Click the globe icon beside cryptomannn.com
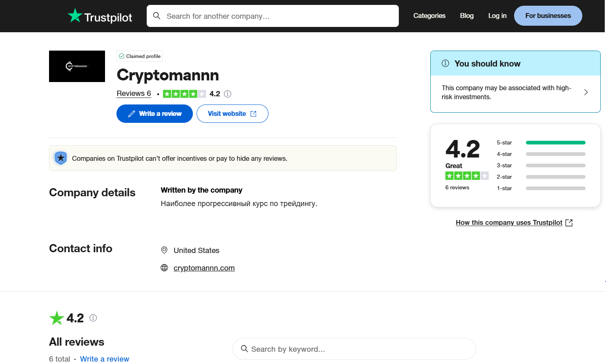 click(x=164, y=268)
